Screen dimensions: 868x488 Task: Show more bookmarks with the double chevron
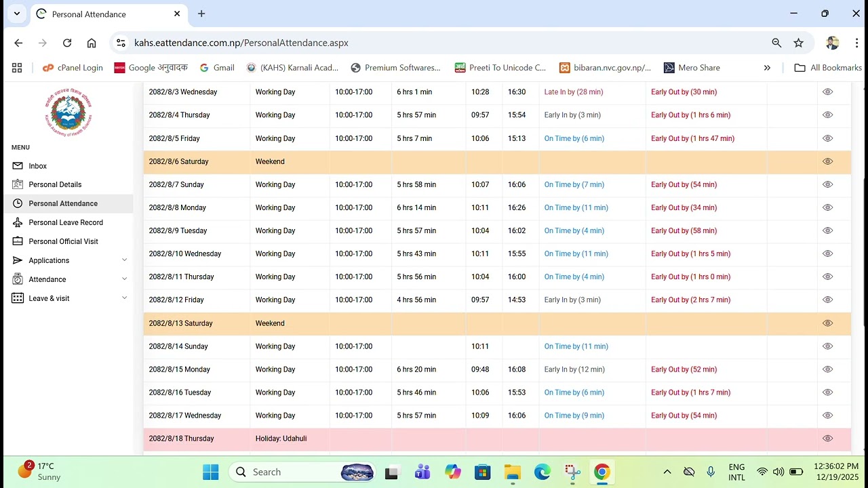pyautogui.click(x=767, y=68)
